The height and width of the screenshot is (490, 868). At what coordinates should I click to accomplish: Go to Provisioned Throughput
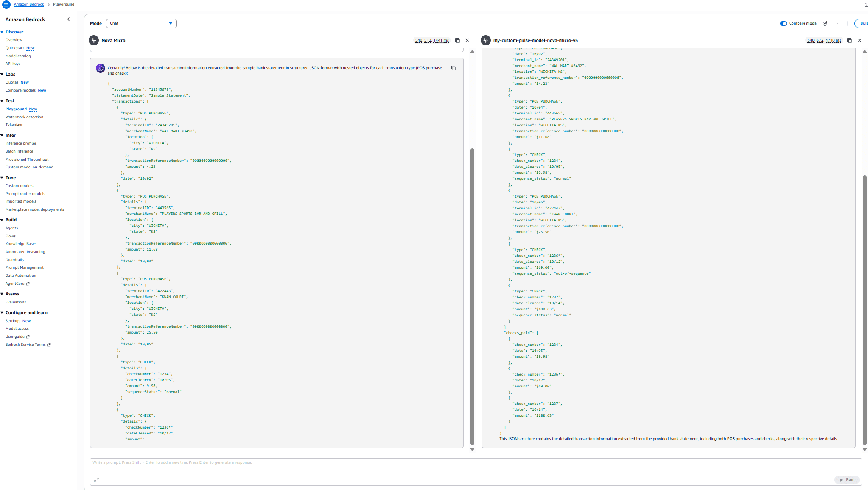(x=27, y=160)
